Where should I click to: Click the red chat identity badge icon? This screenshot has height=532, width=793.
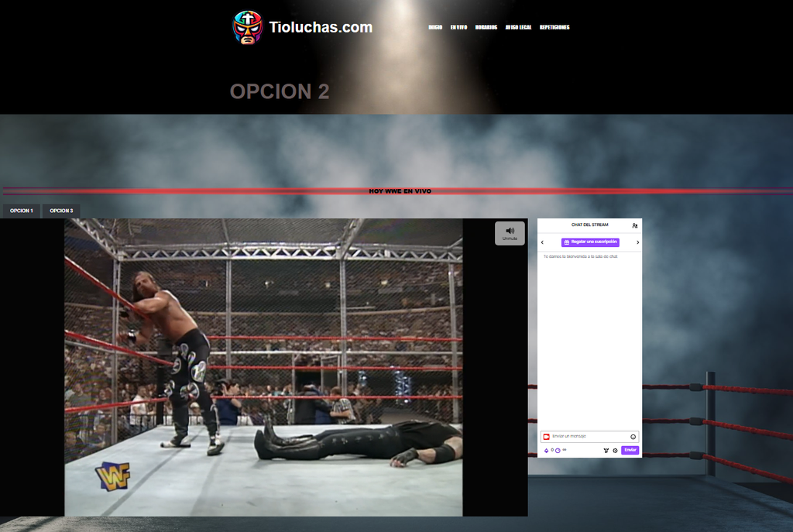coord(546,437)
